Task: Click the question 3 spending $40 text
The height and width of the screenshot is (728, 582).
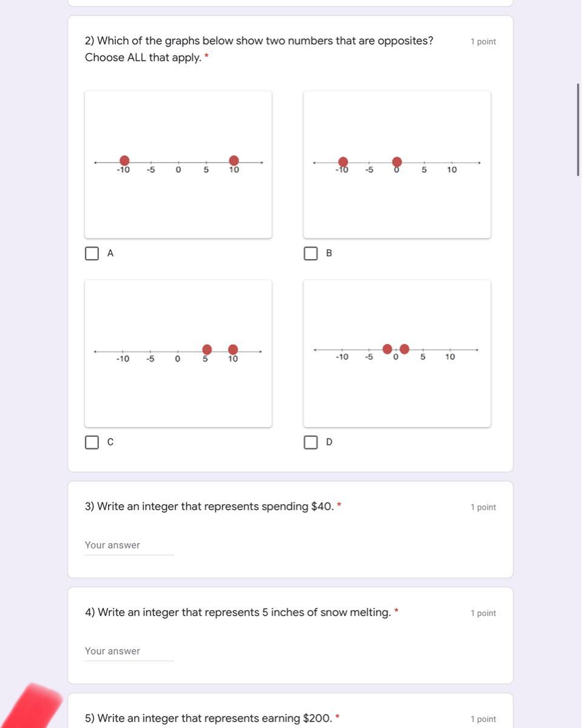Action: click(x=209, y=507)
